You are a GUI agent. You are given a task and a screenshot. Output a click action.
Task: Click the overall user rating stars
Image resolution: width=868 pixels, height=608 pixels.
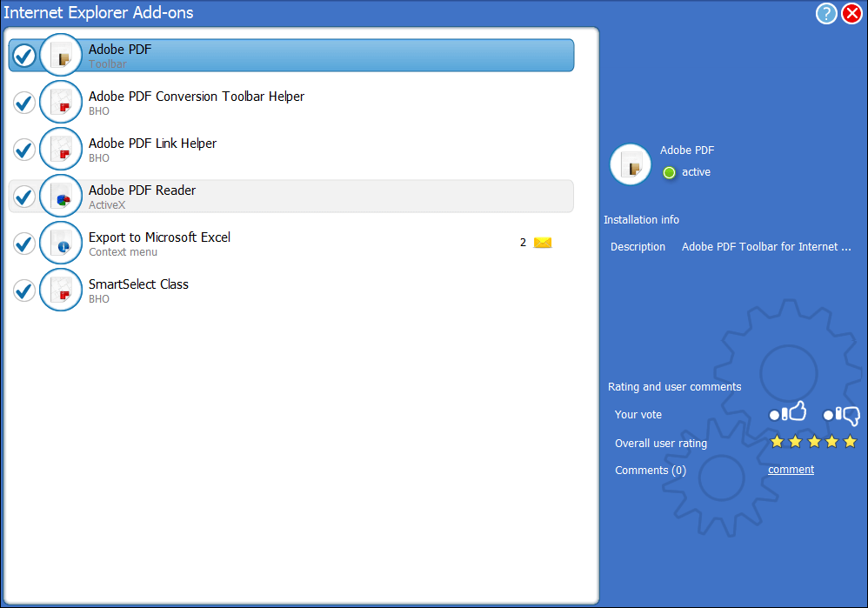pyautogui.click(x=814, y=442)
